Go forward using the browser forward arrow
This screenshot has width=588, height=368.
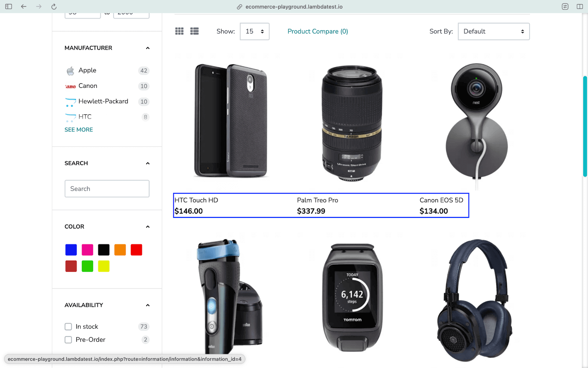pyautogui.click(x=39, y=7)
